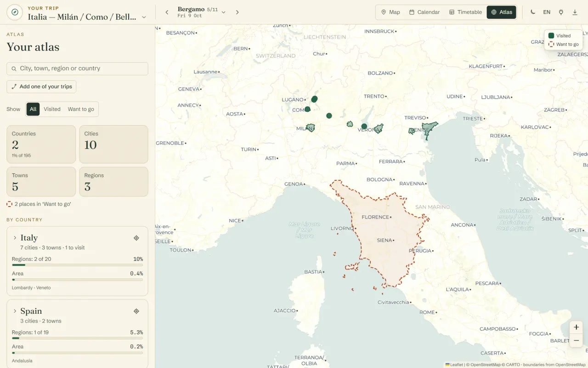The image size is (588, 368).
Task: Zoom out the map
Action: click(x=576, y=340)
